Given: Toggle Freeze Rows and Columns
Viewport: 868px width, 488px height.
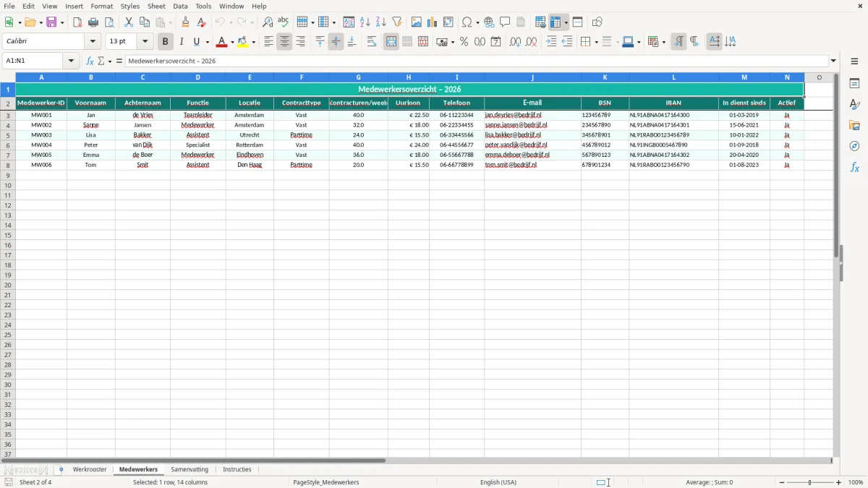Looking at the screenshot, I should click(556, 22).
